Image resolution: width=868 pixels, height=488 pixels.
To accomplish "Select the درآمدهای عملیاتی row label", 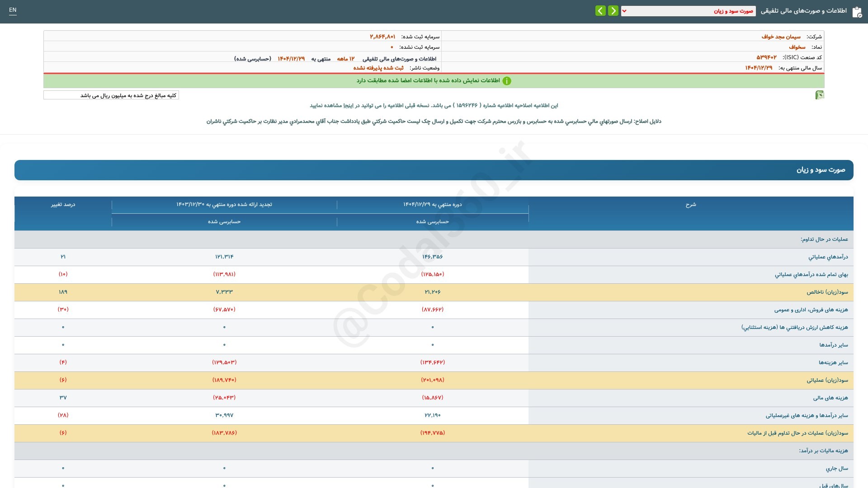I will pos(828,257).
